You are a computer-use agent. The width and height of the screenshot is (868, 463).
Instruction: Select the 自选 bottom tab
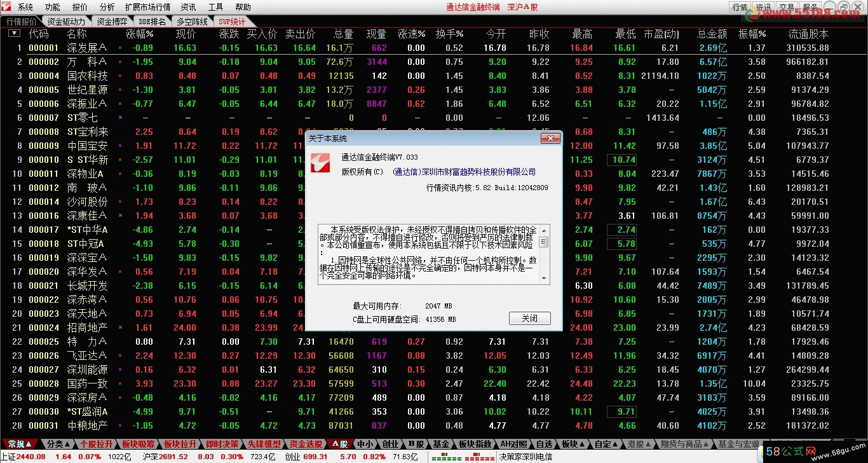pyautogui.click(x=545, y=444)
